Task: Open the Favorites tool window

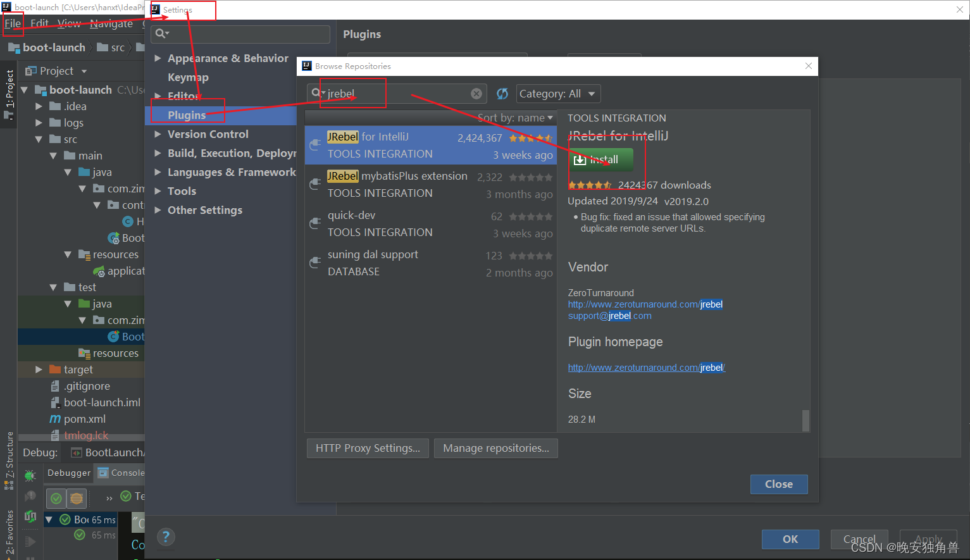Action: pos(9,533)
